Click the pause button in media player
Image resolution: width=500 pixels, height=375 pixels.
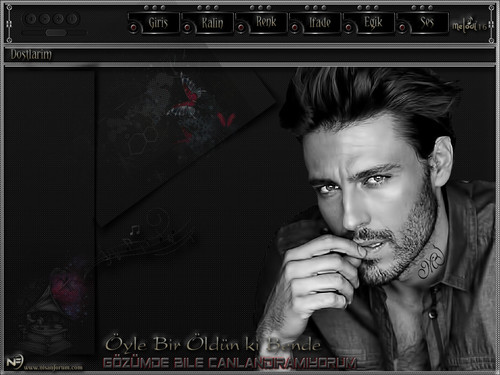click(72, 19)
